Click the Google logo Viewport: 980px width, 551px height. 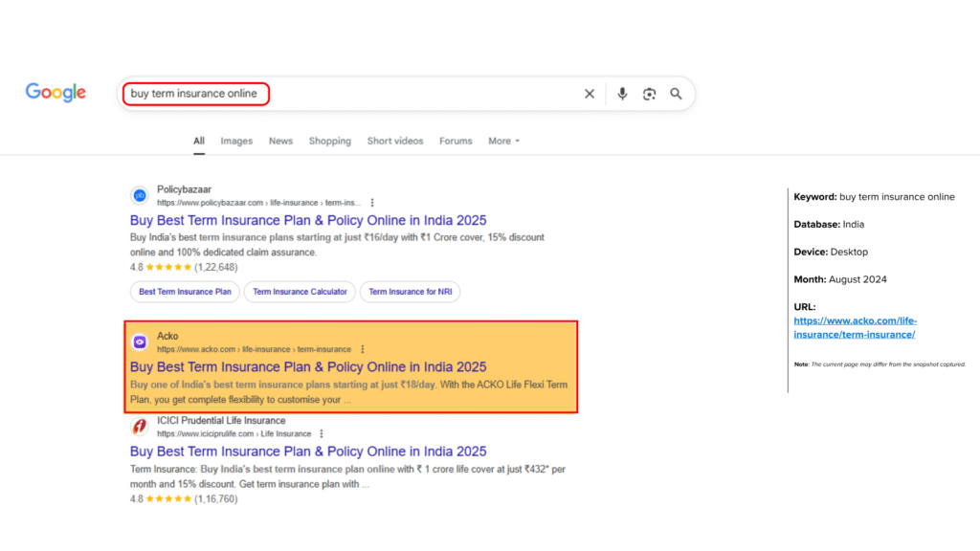(55, 92)
